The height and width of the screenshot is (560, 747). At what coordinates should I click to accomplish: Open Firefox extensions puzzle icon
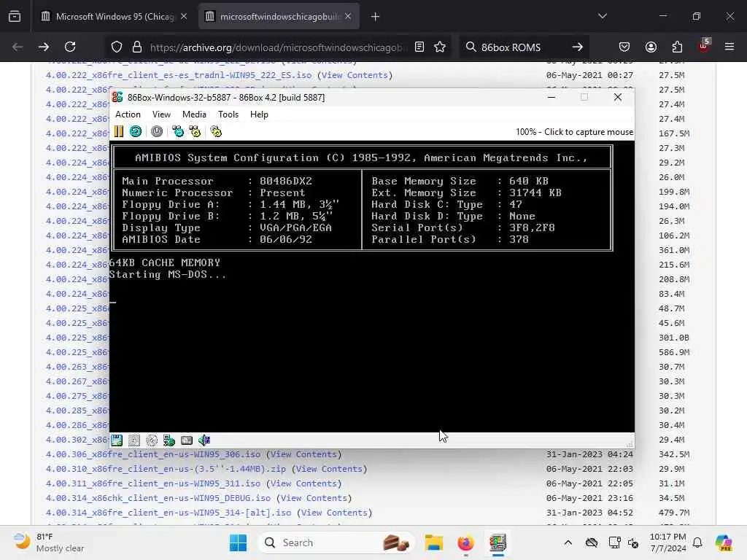click(677, 47)
